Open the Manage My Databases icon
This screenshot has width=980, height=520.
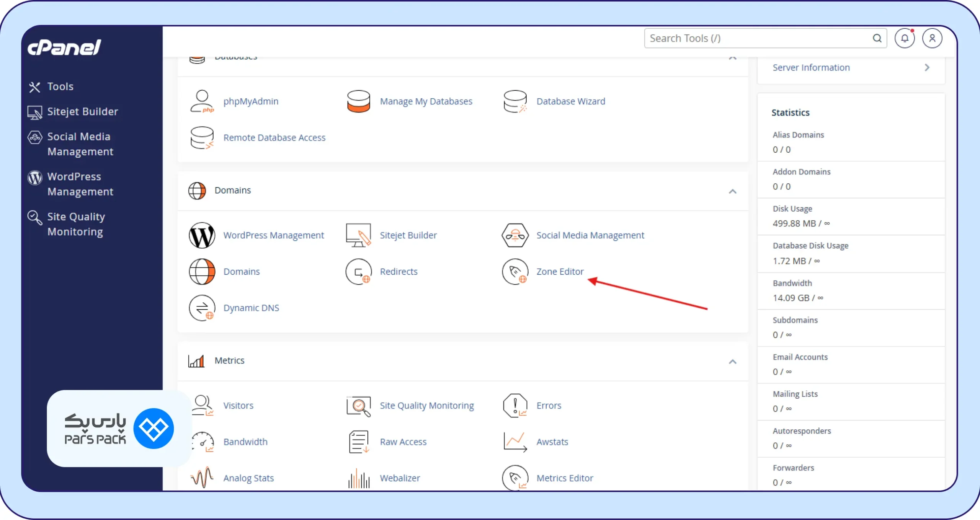(x=358, y=101)
